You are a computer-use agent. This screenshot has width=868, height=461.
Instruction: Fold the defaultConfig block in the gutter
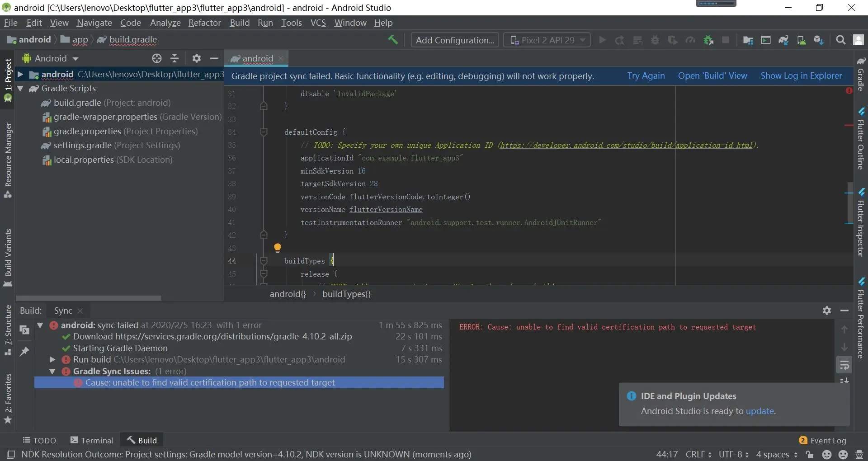pyautogui.click(x=264, y=132)
